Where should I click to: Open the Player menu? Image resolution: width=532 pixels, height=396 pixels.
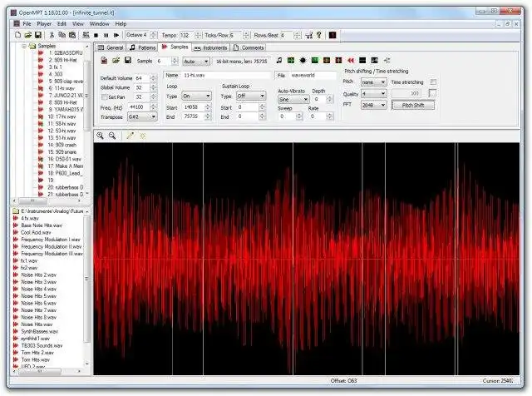click(x=44, y=24)
